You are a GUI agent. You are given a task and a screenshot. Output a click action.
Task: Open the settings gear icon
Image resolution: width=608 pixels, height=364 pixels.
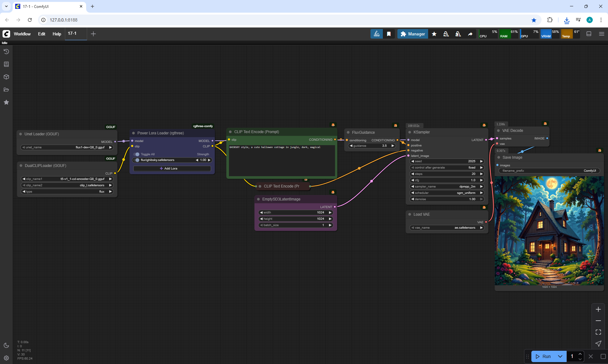point(6,358)
